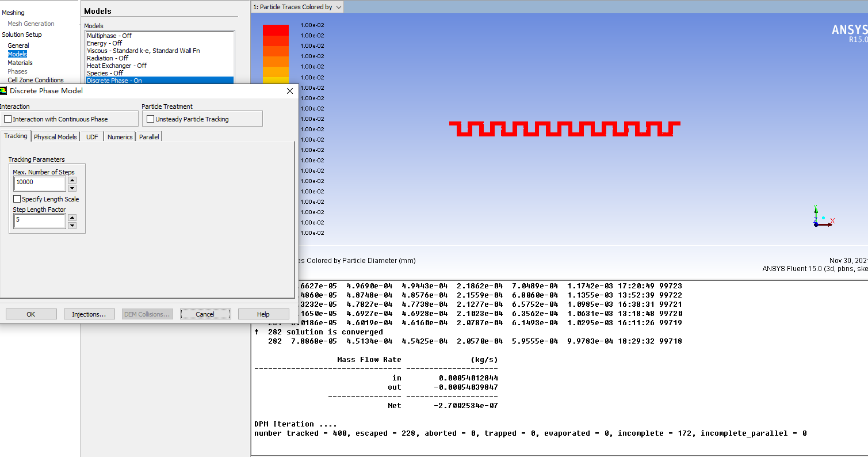This screenshot has height=457, width=868.
Task: Open the Numerics tab
Action: pyautogui.click(x=120, y=137)
